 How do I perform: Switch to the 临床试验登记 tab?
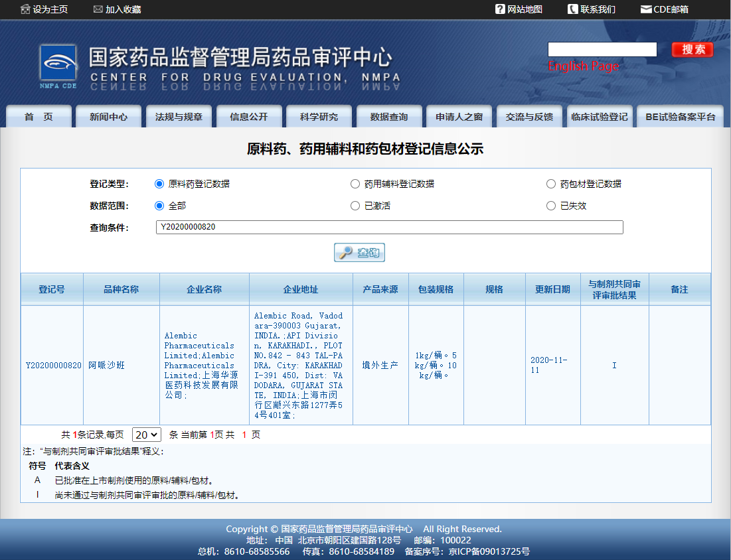click(x=600, y=115)
